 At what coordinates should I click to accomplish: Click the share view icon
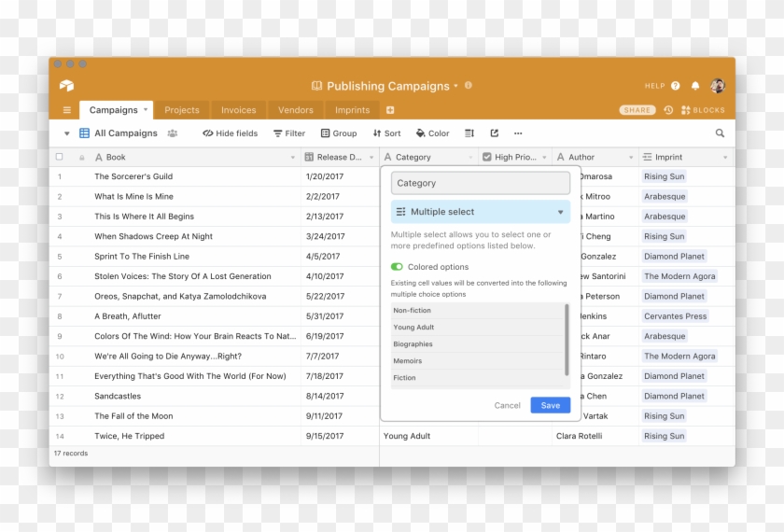[495, 133]
